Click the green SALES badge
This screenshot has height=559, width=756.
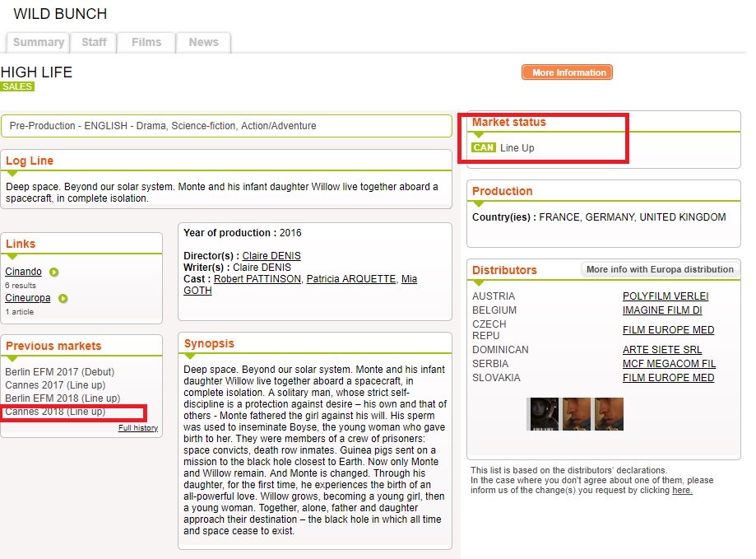pos(17,86)
